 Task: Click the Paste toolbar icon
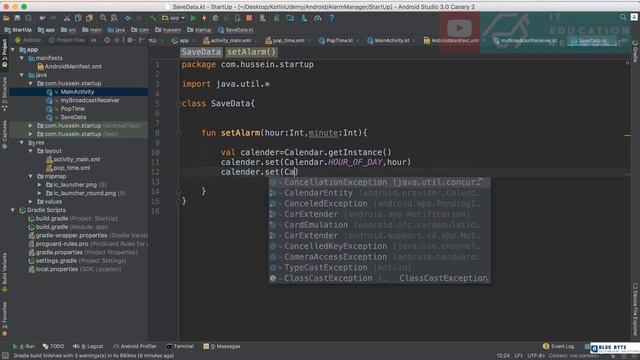[x=89, y=18]
